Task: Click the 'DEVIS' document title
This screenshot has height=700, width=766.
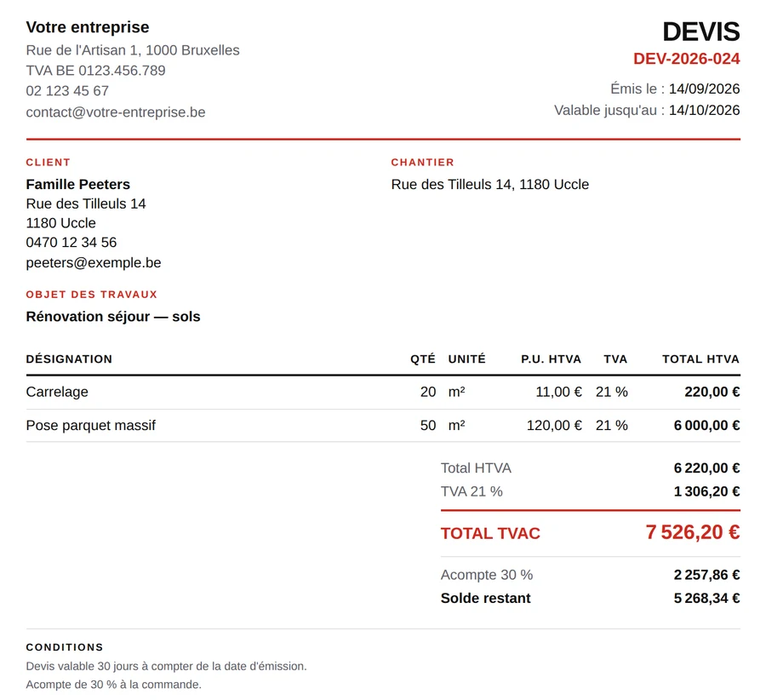Action: tap(701, 32)
